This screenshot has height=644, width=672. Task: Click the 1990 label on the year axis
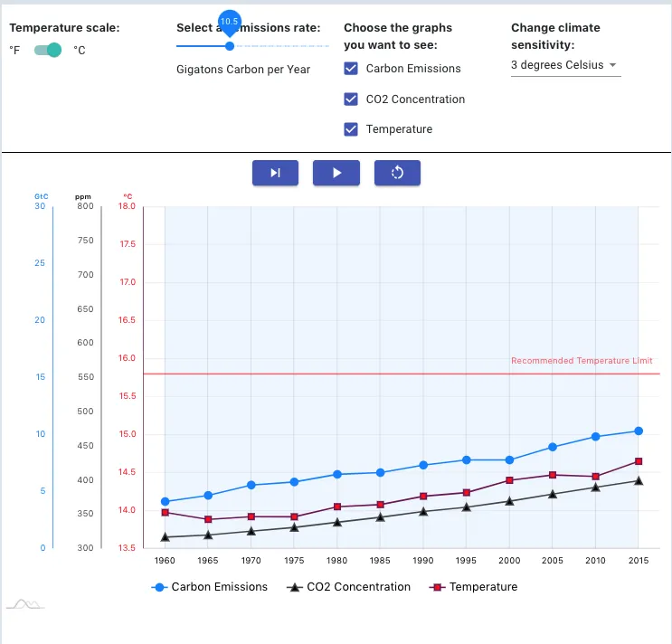(422, 561)
